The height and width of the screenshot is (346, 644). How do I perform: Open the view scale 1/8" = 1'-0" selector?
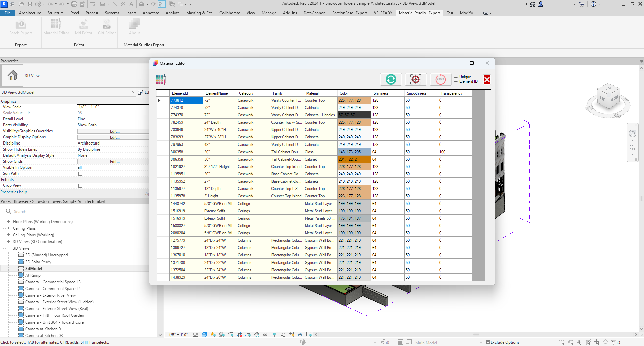(x=178, y=335)
